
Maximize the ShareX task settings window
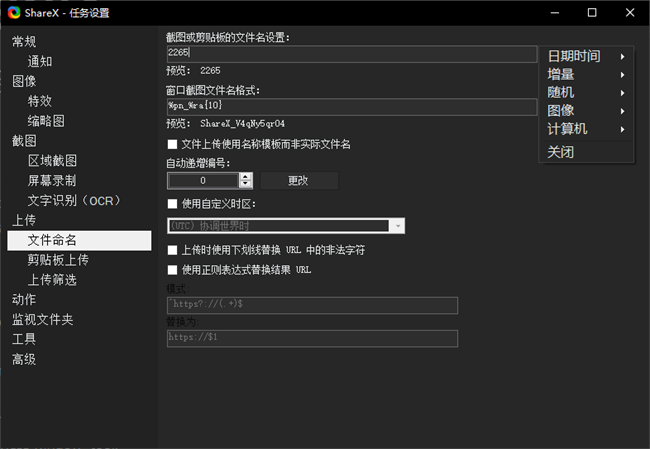(x=592, y=13)
